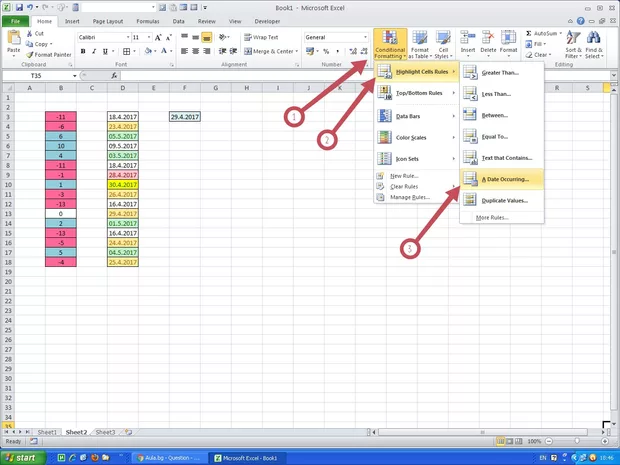Click the Windows Start button

click(22, 457)
